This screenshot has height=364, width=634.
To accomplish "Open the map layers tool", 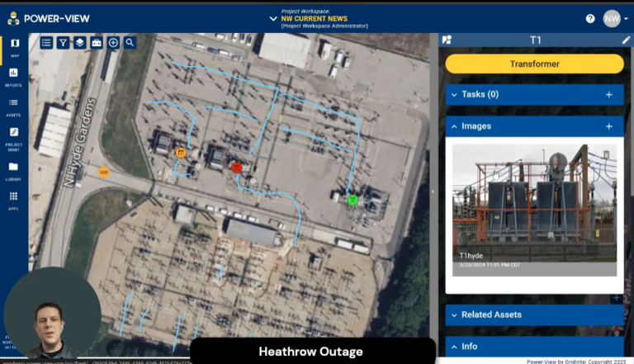I will click(x=79, y=42).
